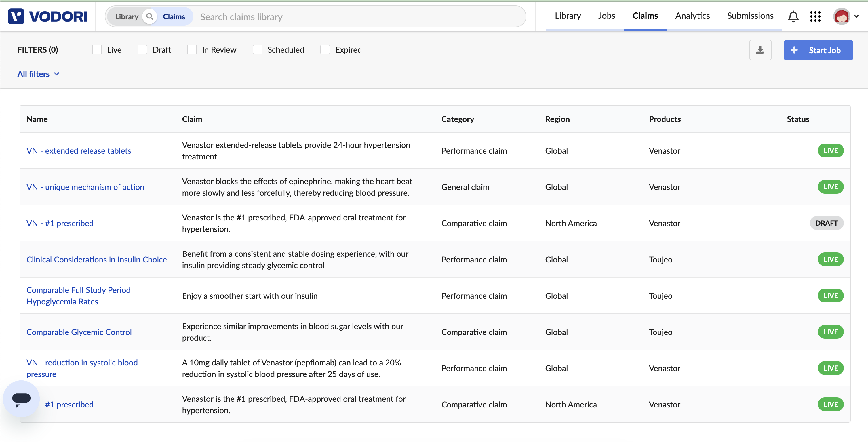868x442 pixels.
Task: Click the Vodori logo
Action: 47,16
